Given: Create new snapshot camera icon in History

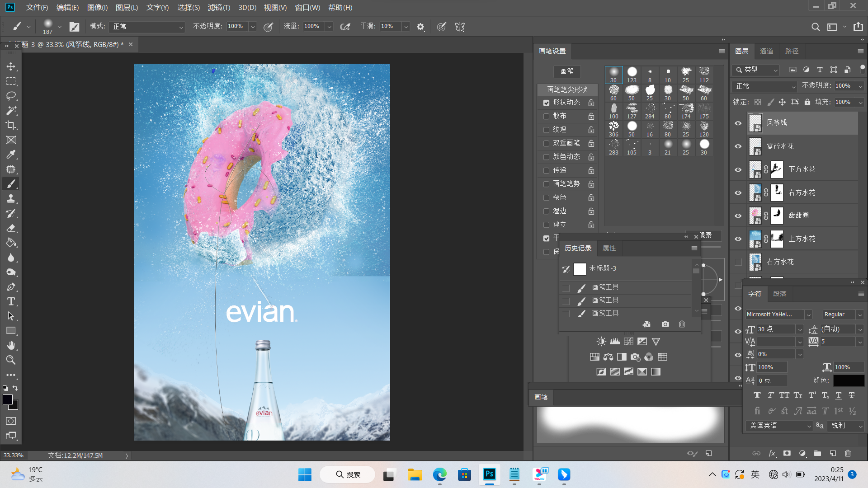Looking at the screenshot, I should (x=665, y=324).
